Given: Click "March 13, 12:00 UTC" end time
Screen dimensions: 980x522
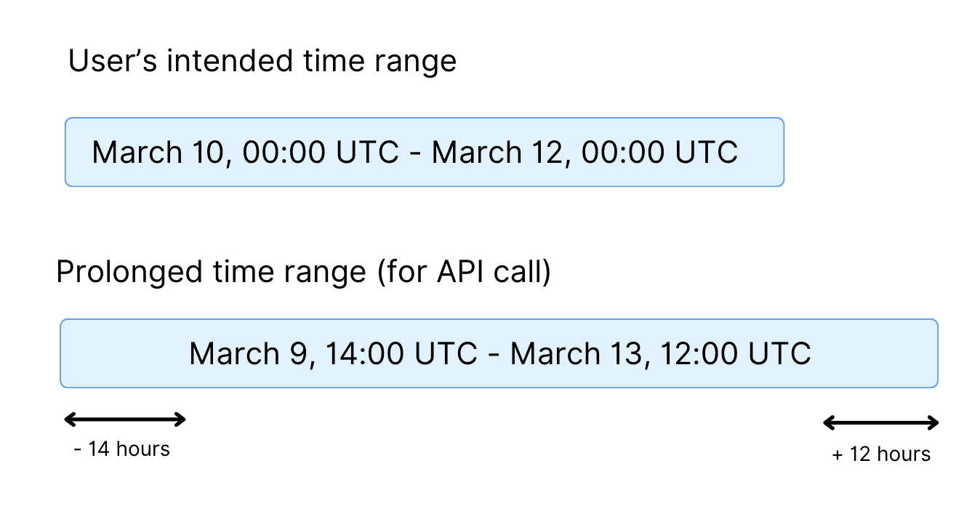Looking at the screenshot, I should (x=660, y=353).
